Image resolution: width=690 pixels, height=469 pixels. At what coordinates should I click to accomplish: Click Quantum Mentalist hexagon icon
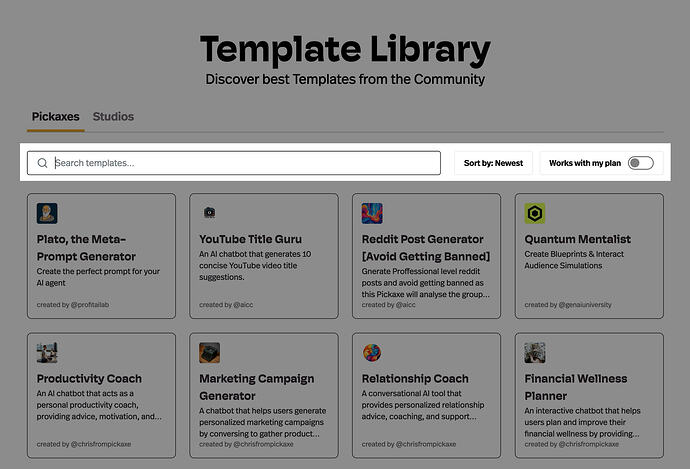(535, 213)
